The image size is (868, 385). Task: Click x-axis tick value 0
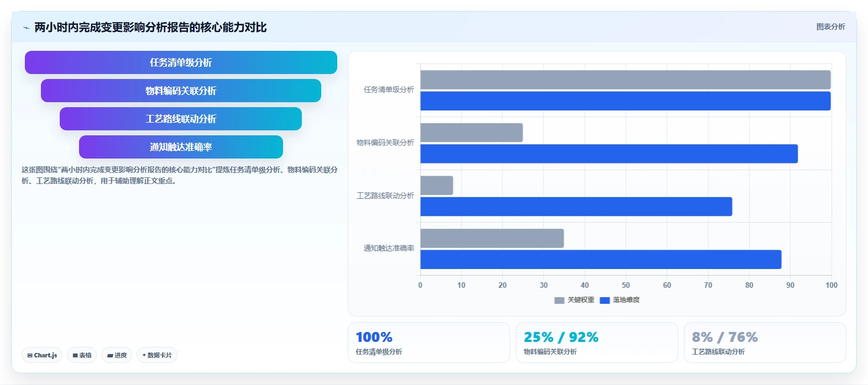tap(420, 285)
